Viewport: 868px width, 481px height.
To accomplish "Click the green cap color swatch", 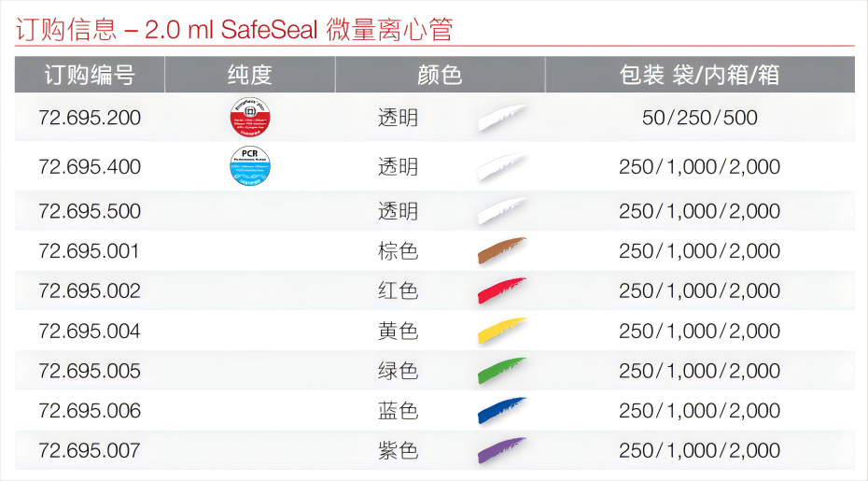I will (501, 371).
